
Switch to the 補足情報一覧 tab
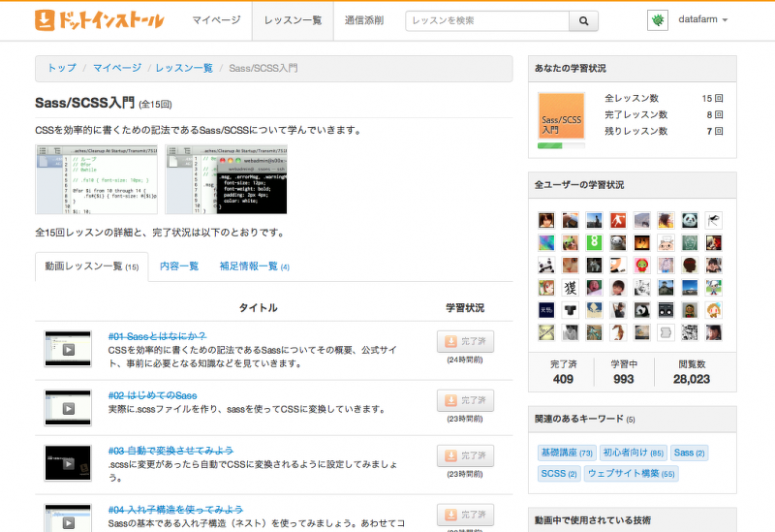tap(255, 266)
